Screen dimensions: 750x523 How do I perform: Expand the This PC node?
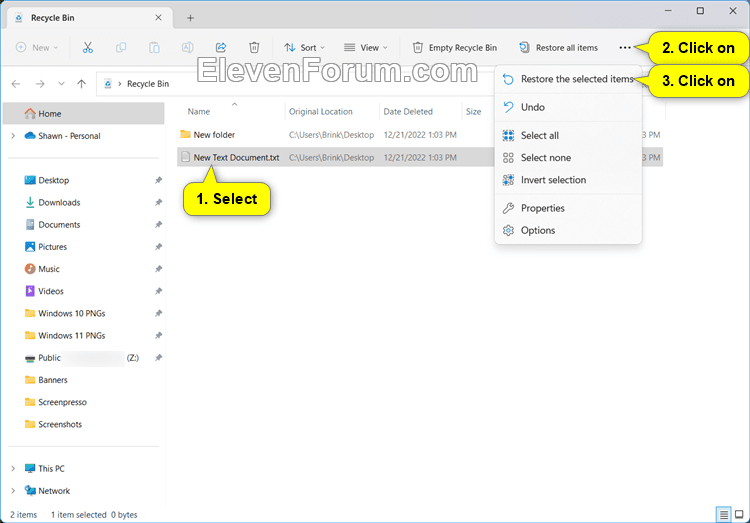(x=13, y=468)
